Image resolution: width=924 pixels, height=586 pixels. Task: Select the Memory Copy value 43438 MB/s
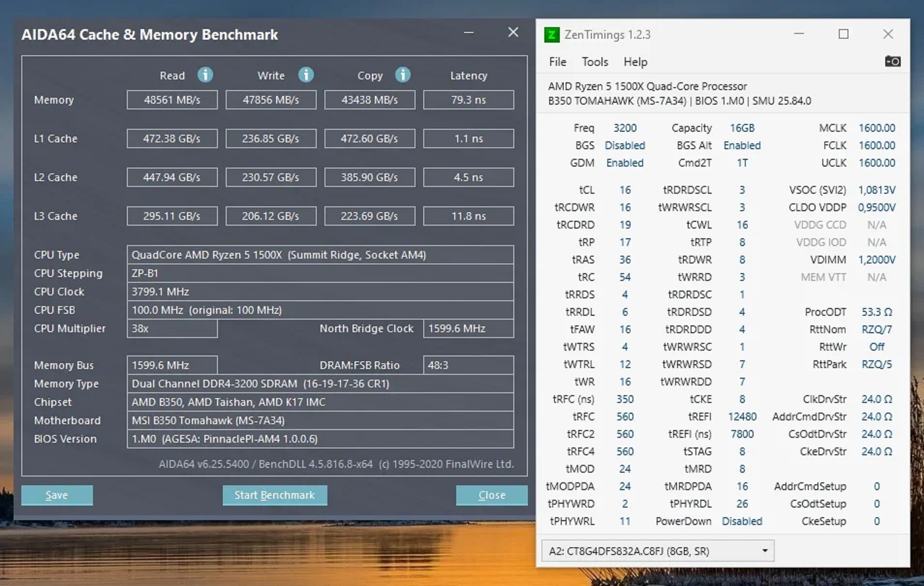tap(370, 100)
